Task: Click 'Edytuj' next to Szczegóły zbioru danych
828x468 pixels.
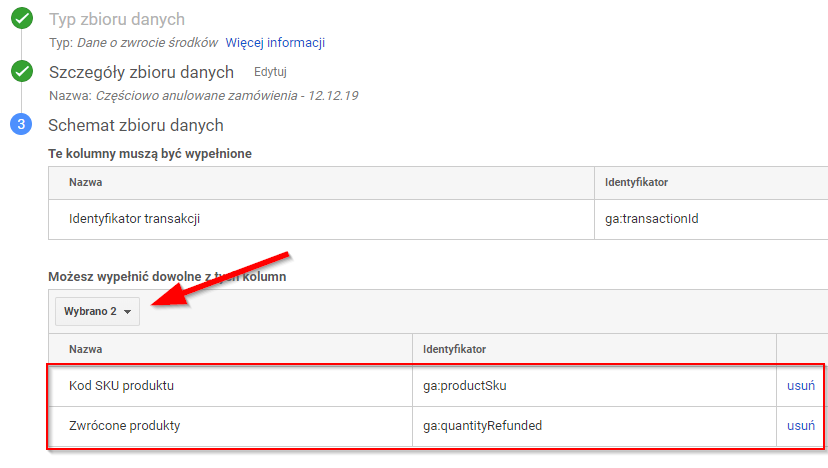Action: (x=270, y=72)
